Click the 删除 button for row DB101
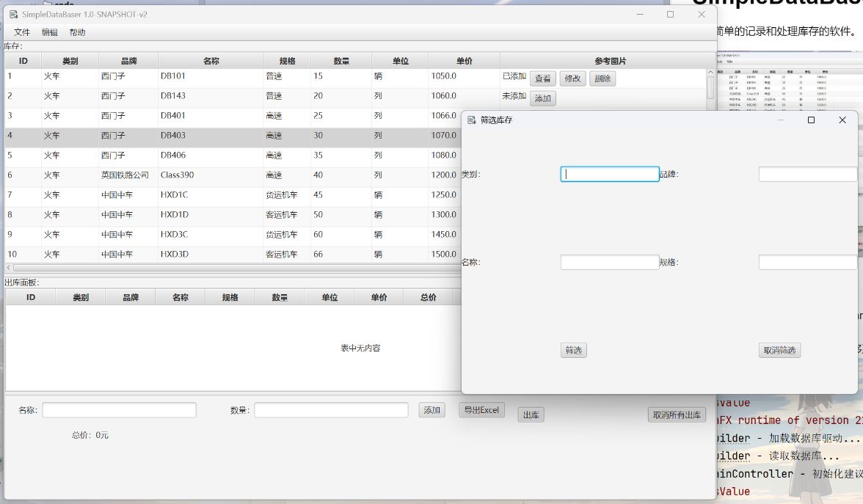 pos(602,78)
